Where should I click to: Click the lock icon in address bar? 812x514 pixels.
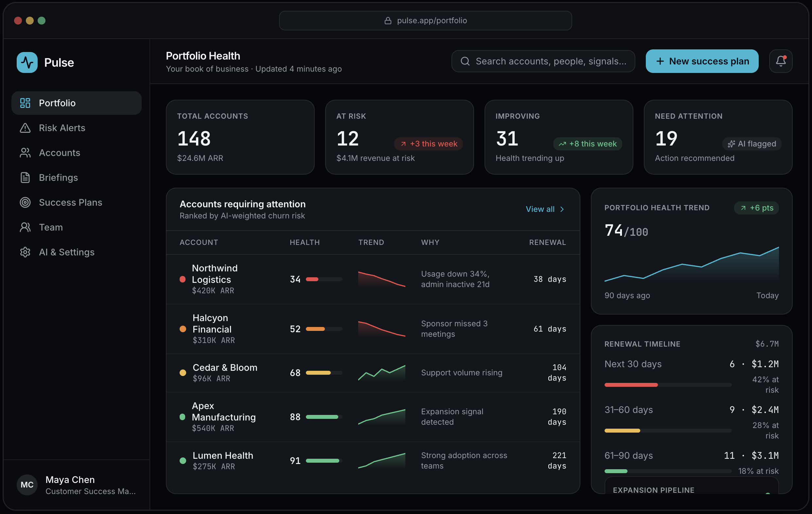coord(388,21)
